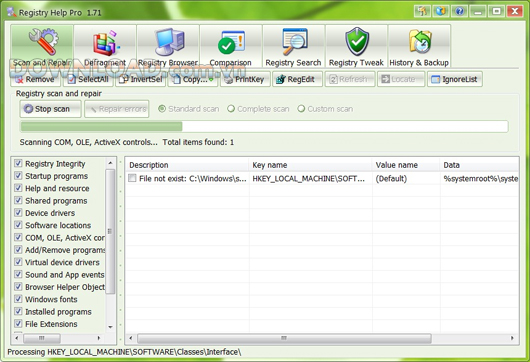Toggle Device drivers checkbox

18,213
